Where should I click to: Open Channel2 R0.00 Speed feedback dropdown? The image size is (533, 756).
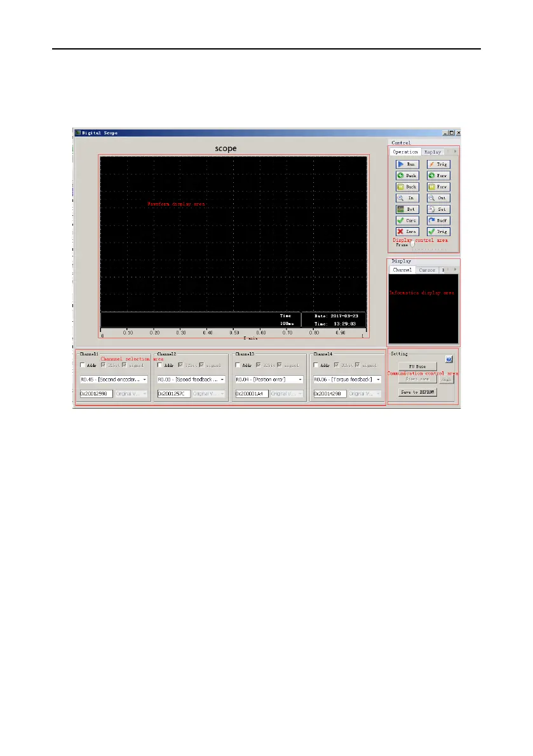coord(191,380)
